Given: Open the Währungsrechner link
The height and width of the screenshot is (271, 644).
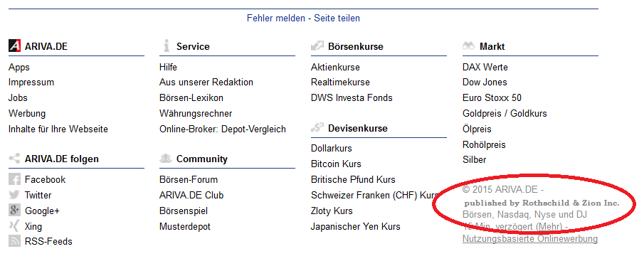Looking at the screenshot, I should click(196, 113).
